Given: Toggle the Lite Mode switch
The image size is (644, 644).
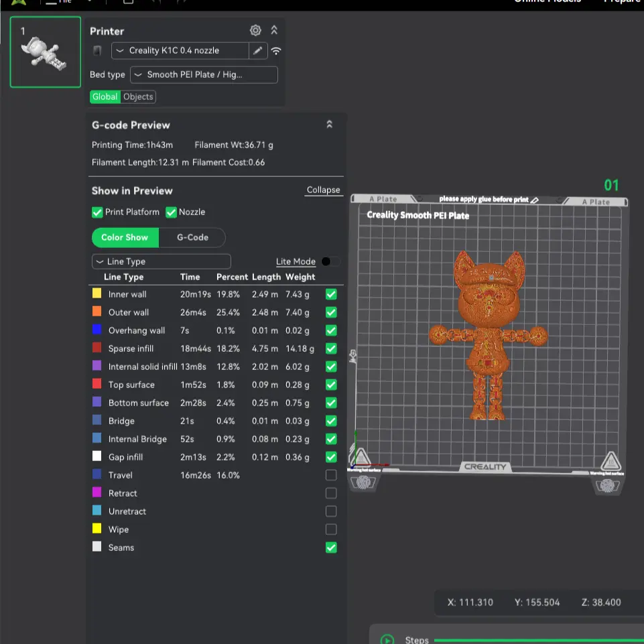Looking at the screenshot, I should (330, 261).
